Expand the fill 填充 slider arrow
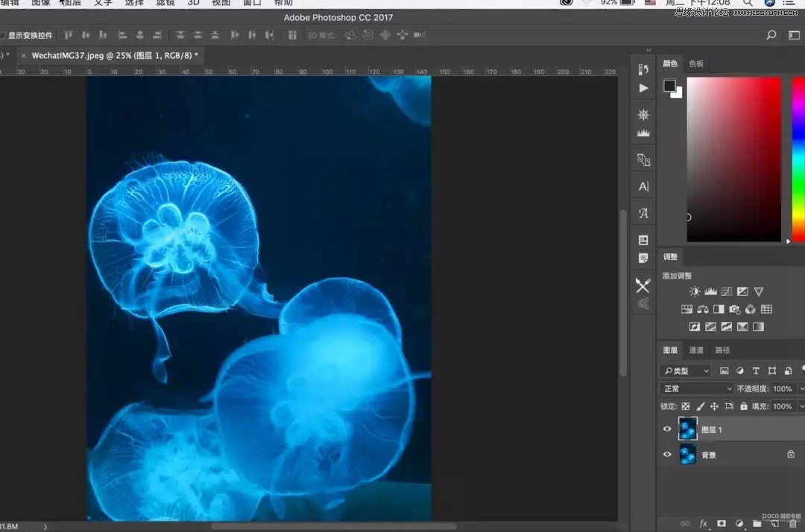 pos(801,406)
